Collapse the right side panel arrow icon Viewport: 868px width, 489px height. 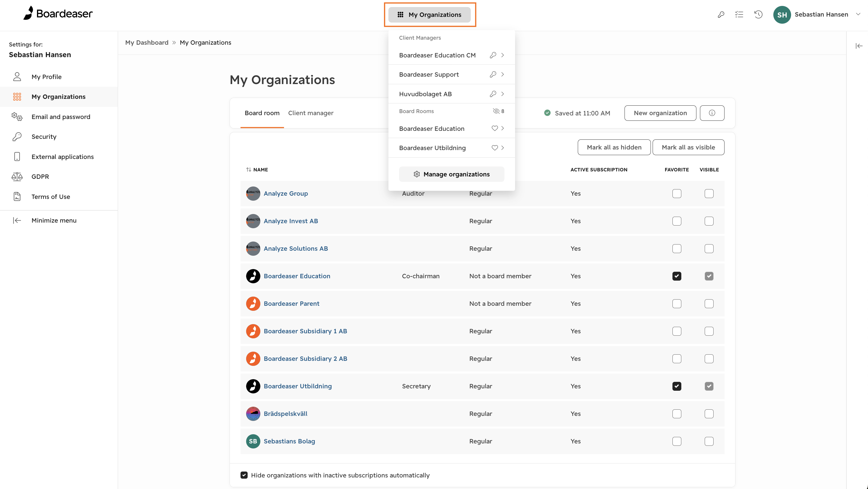[859, 46]
